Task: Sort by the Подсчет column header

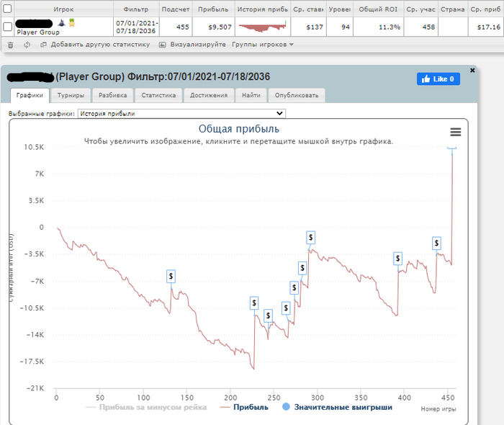Action: click(176, 9)
